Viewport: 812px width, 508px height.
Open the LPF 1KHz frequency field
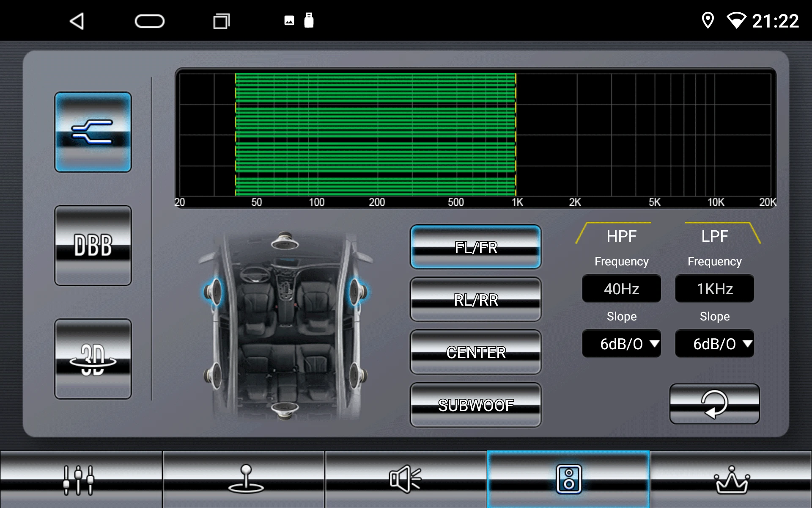pyautogui.click(x=714, y=289)
